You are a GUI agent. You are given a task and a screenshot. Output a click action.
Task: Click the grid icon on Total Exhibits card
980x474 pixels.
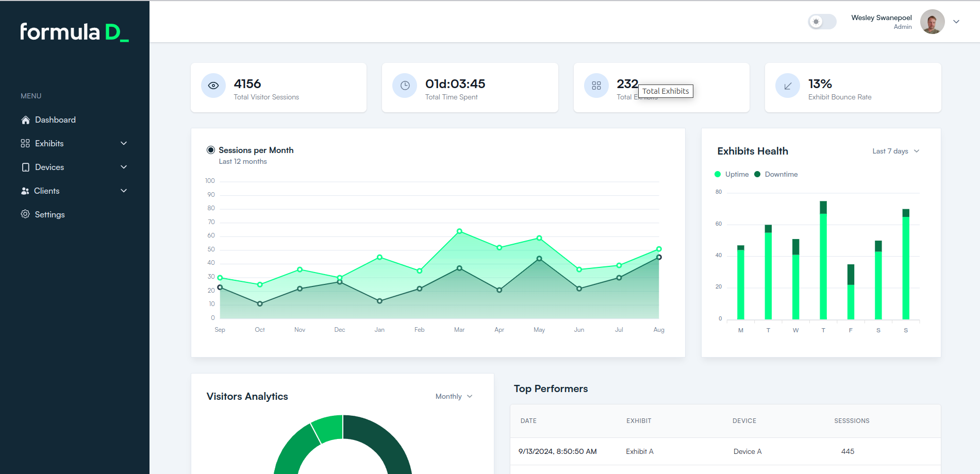pos(596,86)
